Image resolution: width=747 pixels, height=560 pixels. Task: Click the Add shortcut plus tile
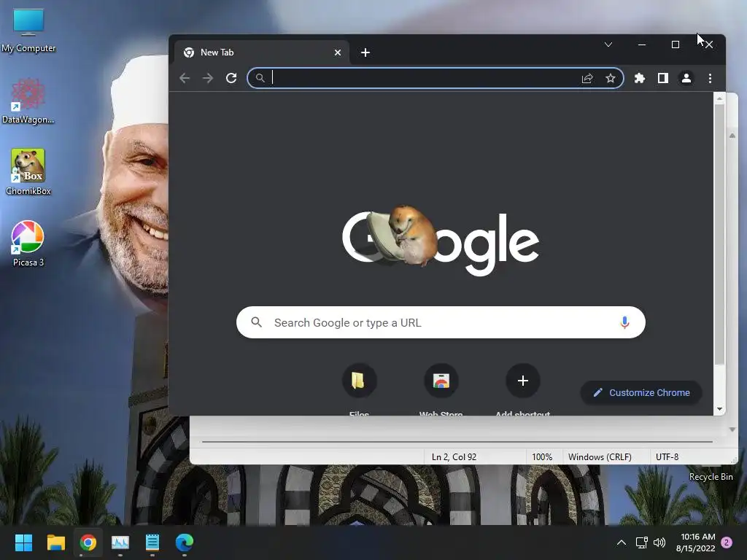(522, 381)
